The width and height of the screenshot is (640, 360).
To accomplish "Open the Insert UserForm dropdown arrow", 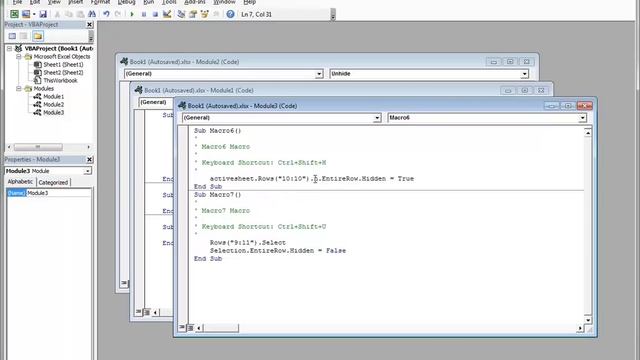I will pyautogui.click(x=33, y=14).
